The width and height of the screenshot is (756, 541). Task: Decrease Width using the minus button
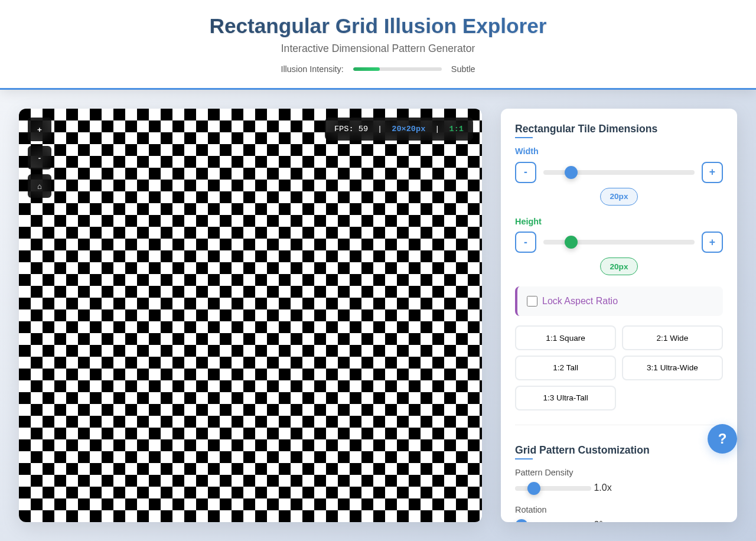click(x=525, y=172)
